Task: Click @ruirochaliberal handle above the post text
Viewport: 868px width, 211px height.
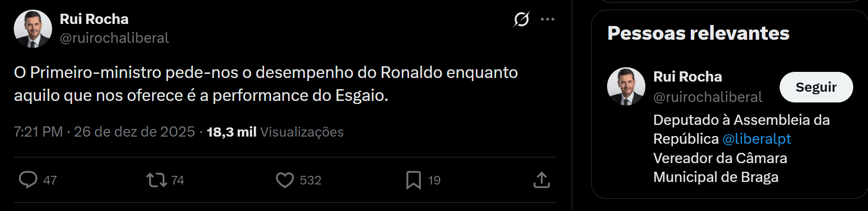Action: [x=114, y=38]
